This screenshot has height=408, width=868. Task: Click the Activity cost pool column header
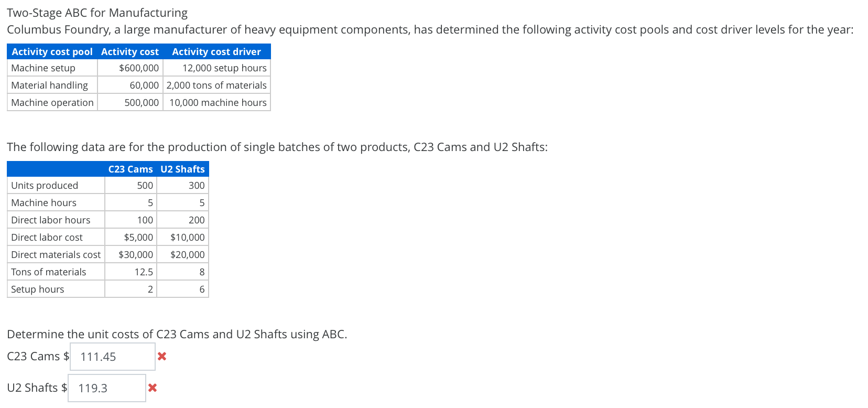click(52, 51)
